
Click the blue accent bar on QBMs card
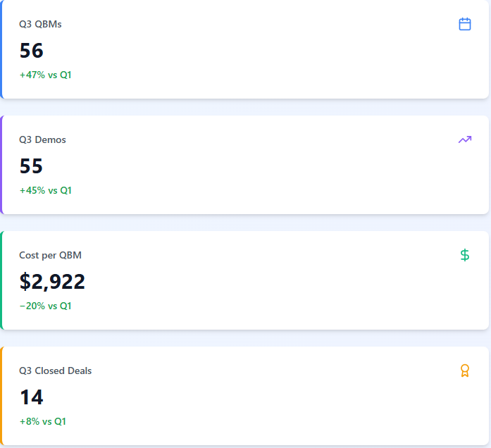[1, 49]
